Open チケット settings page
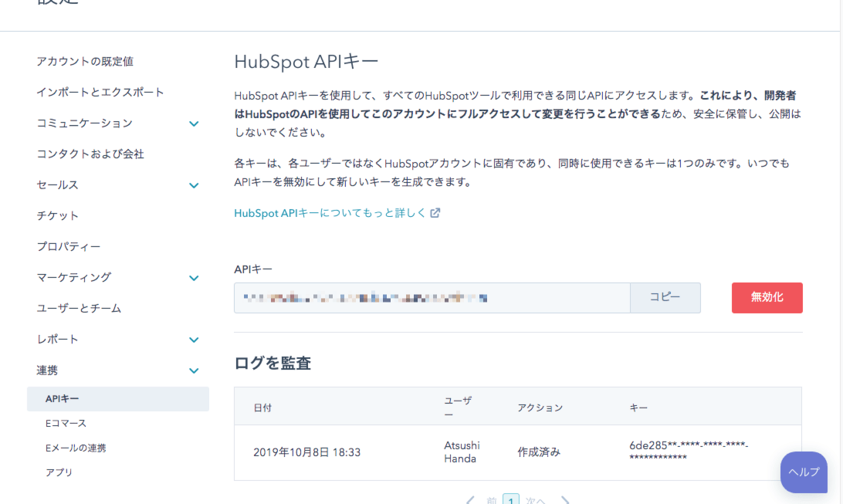This screenshot has height=504, width=843. coord(58,215)
